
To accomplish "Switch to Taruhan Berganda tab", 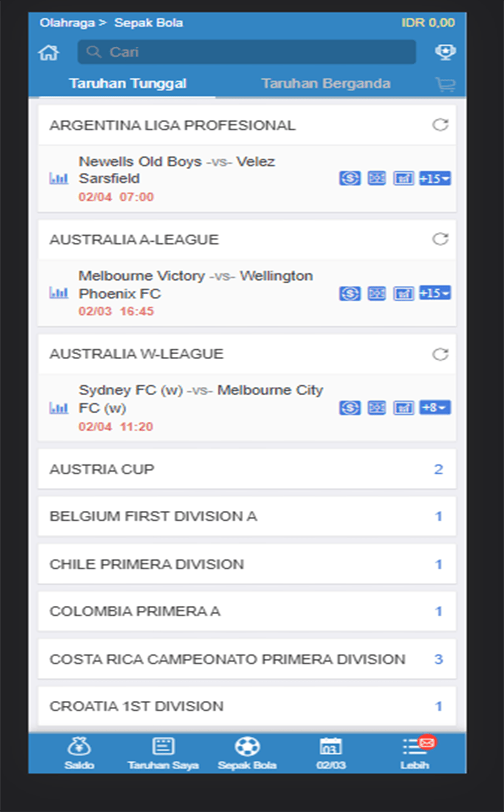I will click(x=326, y=84).
